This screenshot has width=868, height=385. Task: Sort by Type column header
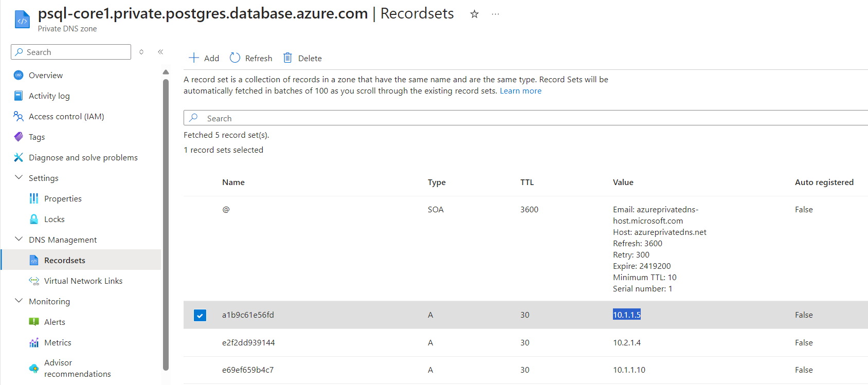tap(437, 182)
